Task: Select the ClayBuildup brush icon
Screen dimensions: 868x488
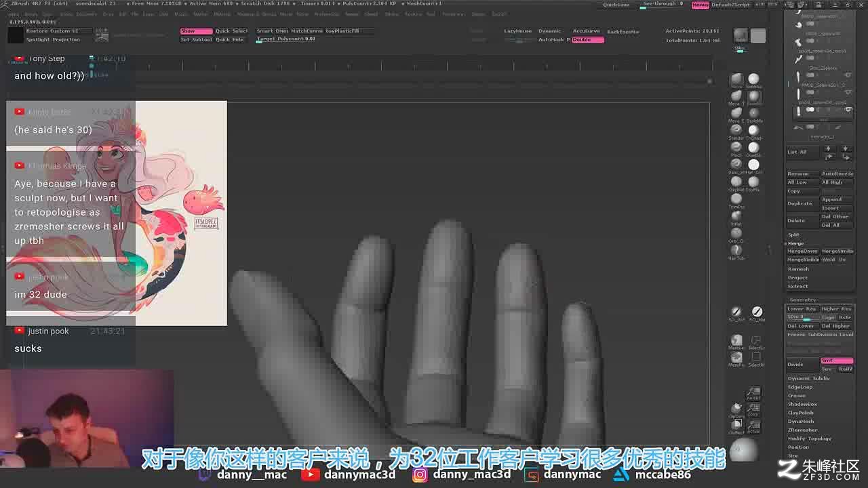Action: (736, 183)
